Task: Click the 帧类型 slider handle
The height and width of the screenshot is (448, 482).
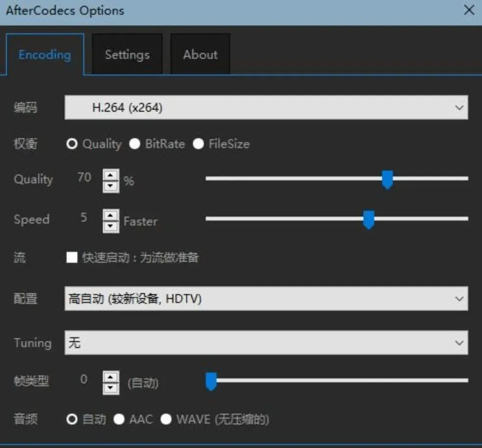Action: (x=211, y=381)
